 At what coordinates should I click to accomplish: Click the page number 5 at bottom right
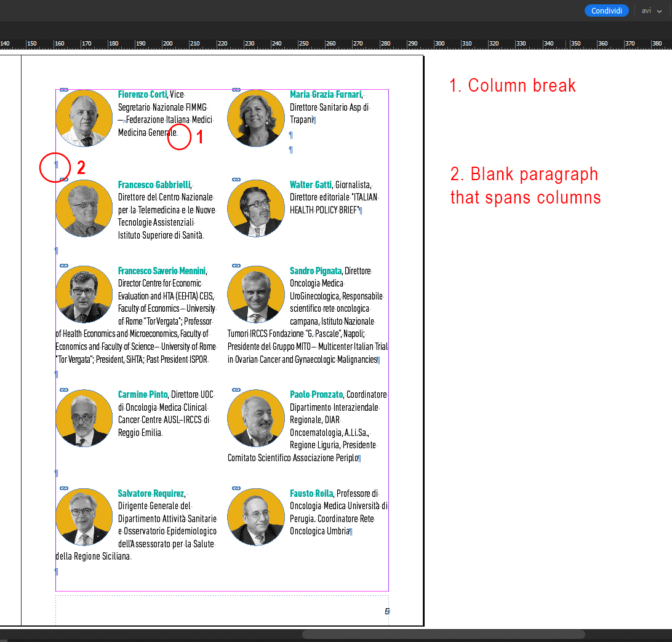pos(386,611)
